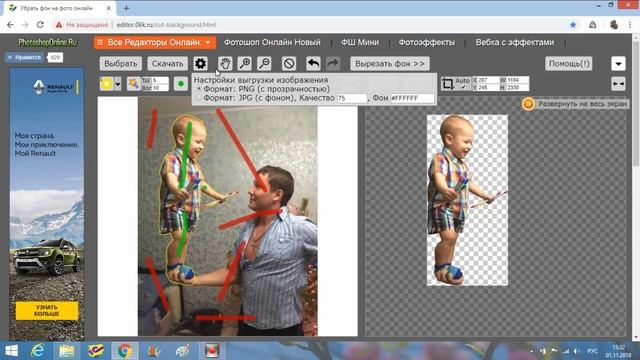Select the crop tool icon
Image resolution: width=640 pixels, height=360 pixels.
pos(447,84)
